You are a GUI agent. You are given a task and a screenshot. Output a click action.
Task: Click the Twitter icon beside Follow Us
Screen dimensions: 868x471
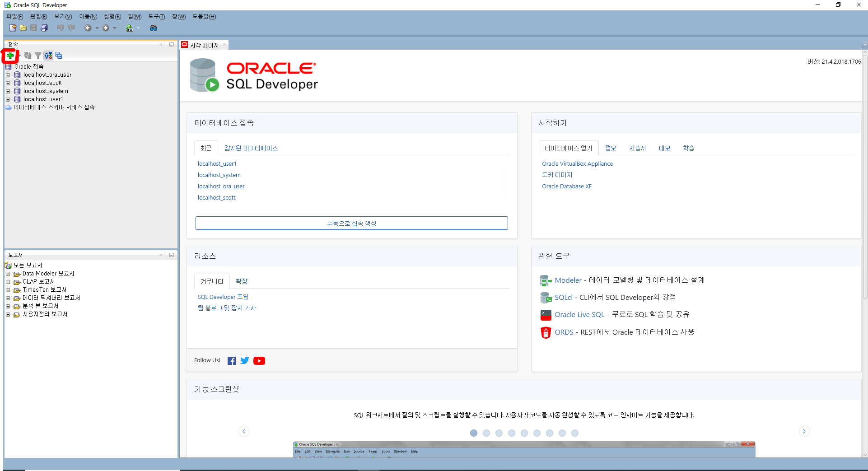coord(245,360)
